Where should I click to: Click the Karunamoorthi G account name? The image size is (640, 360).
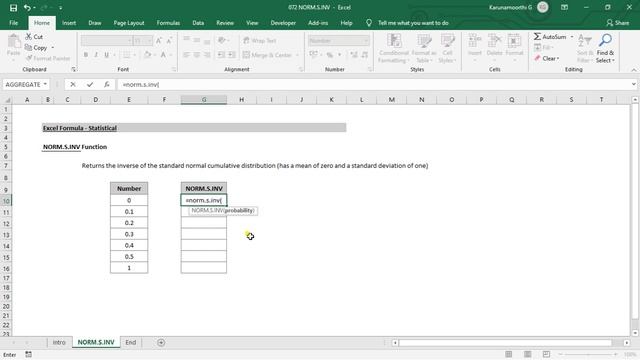510,7
